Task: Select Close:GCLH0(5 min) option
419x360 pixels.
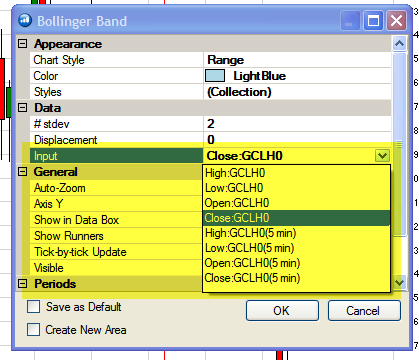Action: click(x=296, y=278)
